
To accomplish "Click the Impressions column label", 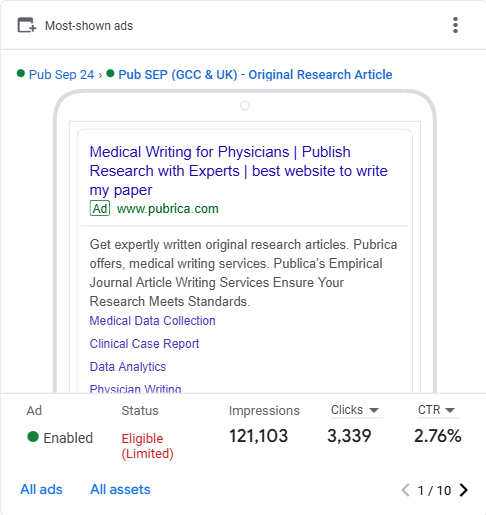I will 264,411.
